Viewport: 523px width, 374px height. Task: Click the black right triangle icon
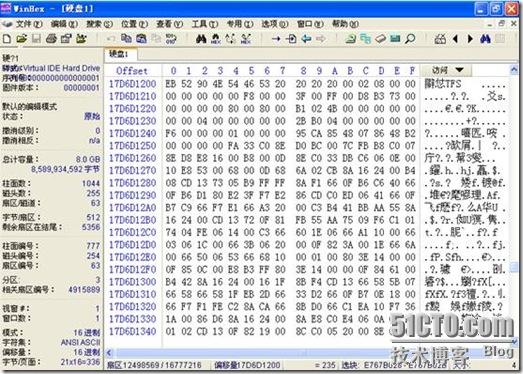[x=470, y=39]
